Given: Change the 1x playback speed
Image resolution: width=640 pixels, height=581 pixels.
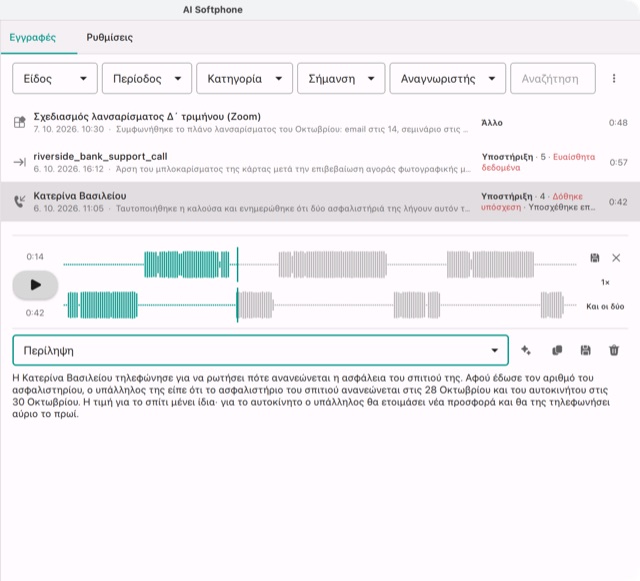Looking at the screenshot, I should click(x=605, y=282).
